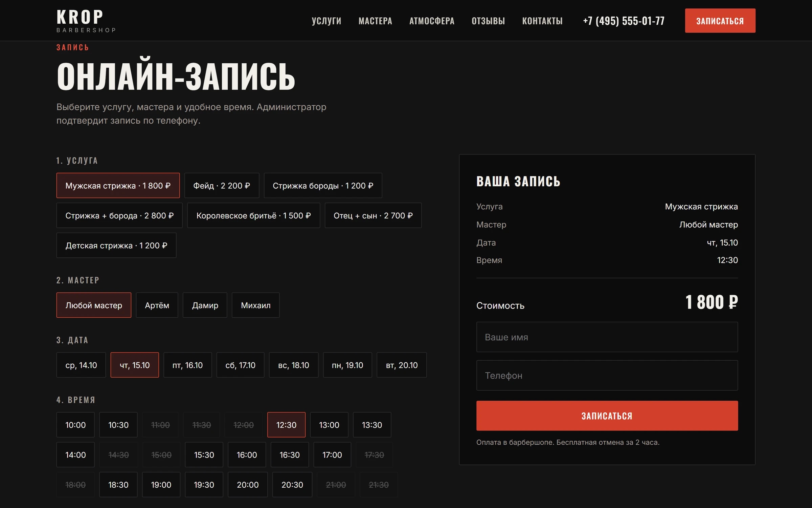Image resolution: width=812 pixels, height=508 pixels.
Task: Pick the 14:00 time slot
Action: [75, 454]
